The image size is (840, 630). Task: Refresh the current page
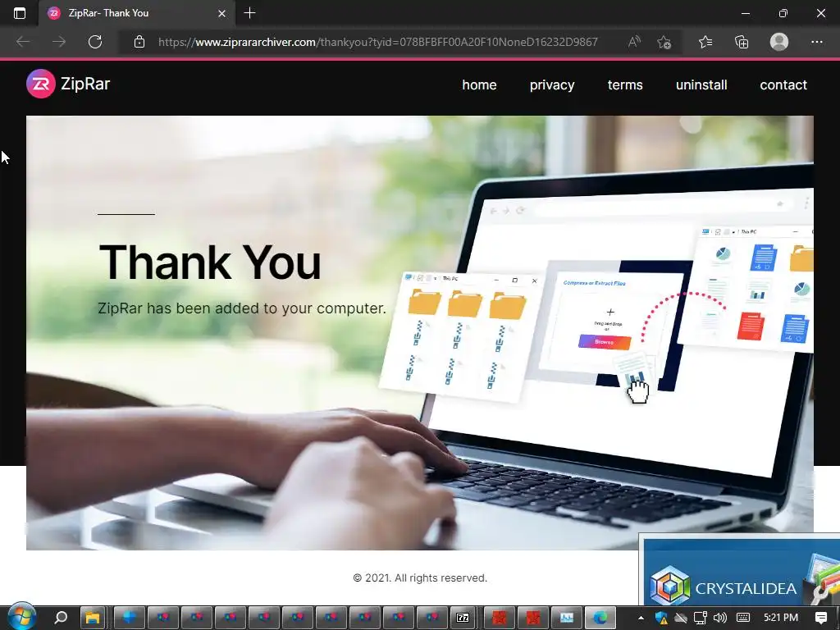click(95, 42)
